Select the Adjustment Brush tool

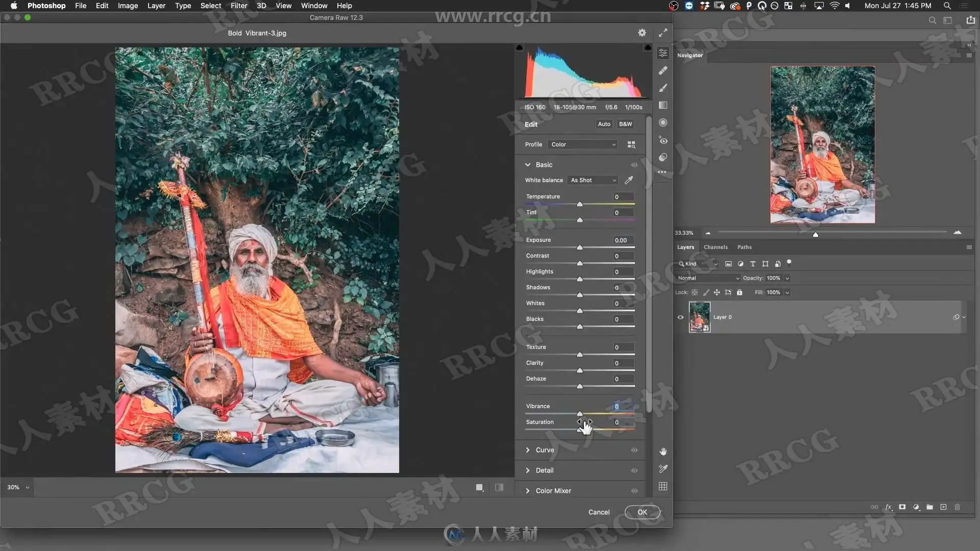tap(663, 88)
